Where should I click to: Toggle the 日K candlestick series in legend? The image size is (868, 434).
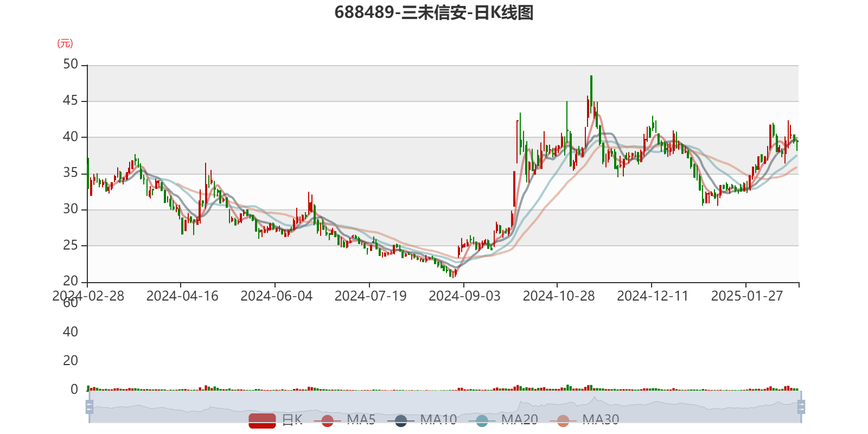[276, 420]
